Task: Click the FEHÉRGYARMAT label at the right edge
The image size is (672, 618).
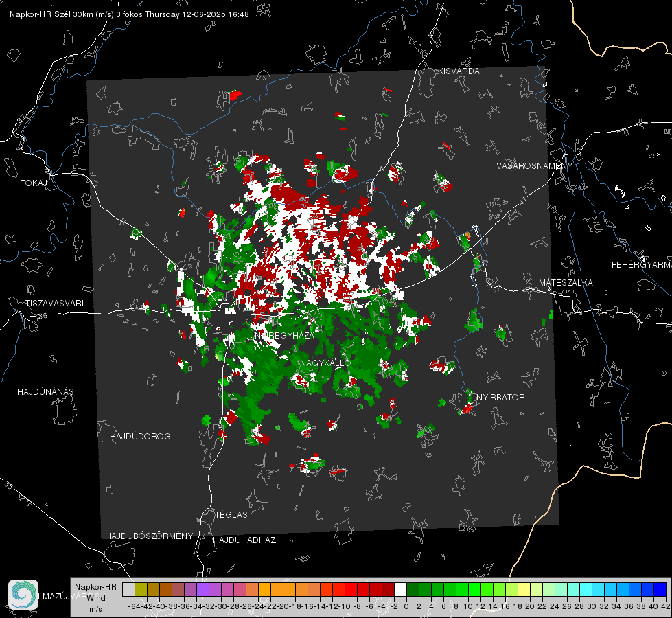Action: click(x=642, y=264)
